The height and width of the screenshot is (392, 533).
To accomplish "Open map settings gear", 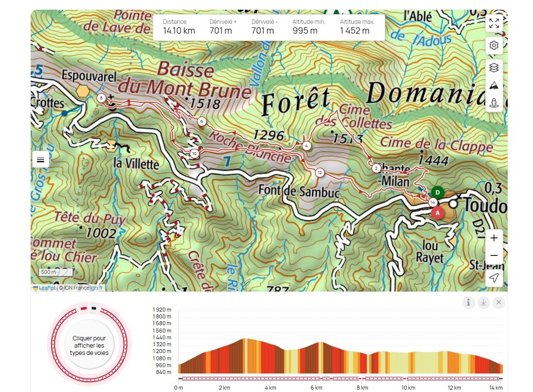I will [x=494, y=45].
